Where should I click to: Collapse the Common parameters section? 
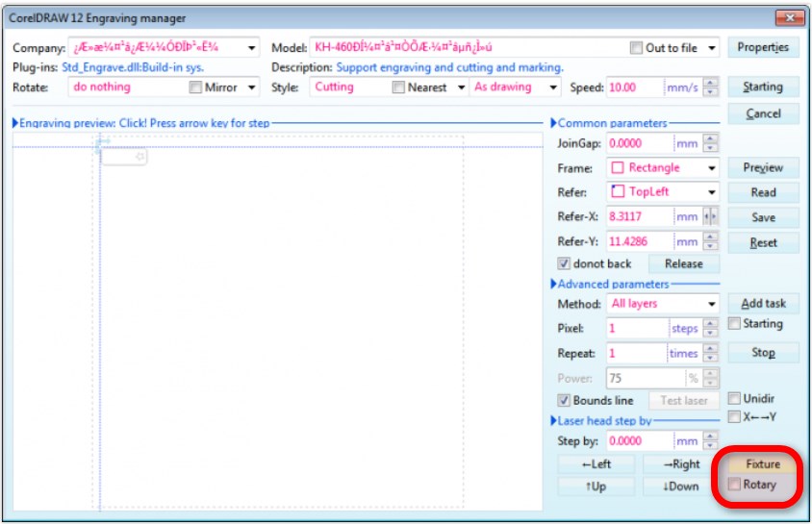(553, 123)
